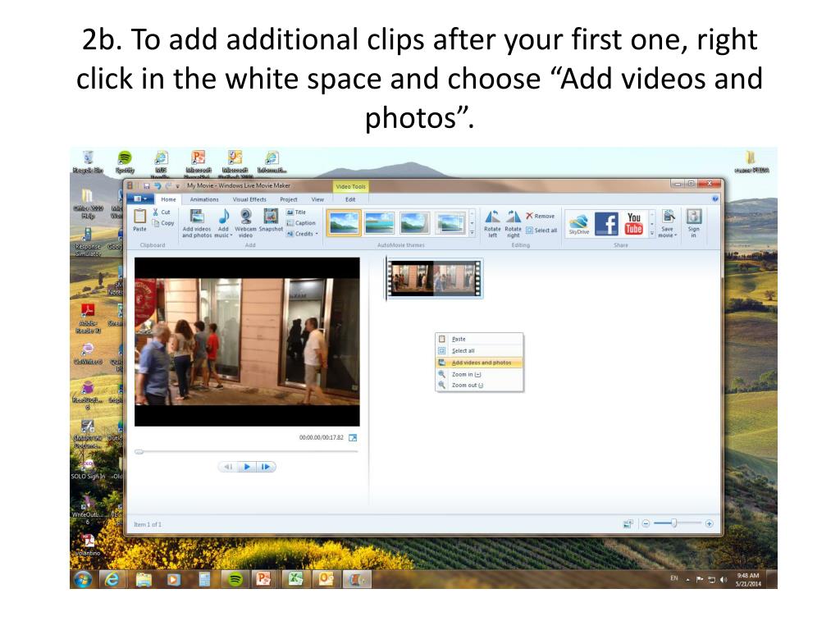Expand the AutoMovie themes gallery More arrow
This screenshot has height=630, width=840.
tap(472, 233)
